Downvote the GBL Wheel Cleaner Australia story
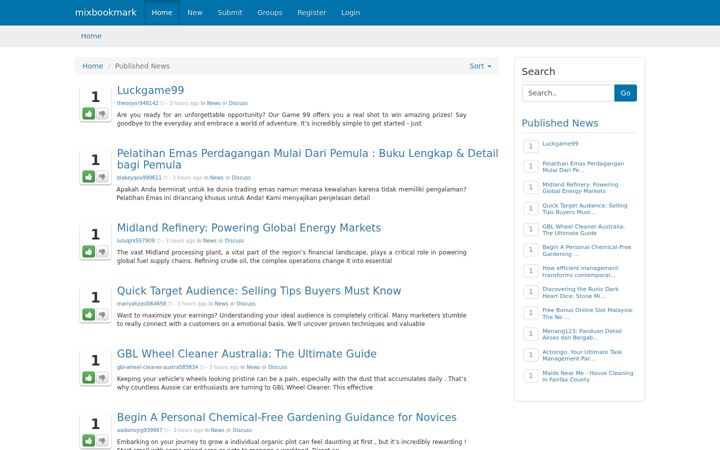The image size is (720, 450). [102, 377]
